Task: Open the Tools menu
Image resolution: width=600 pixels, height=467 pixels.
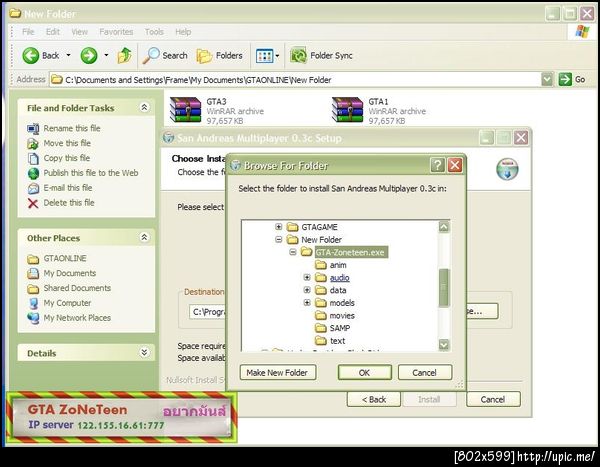Action: [154, 32]
